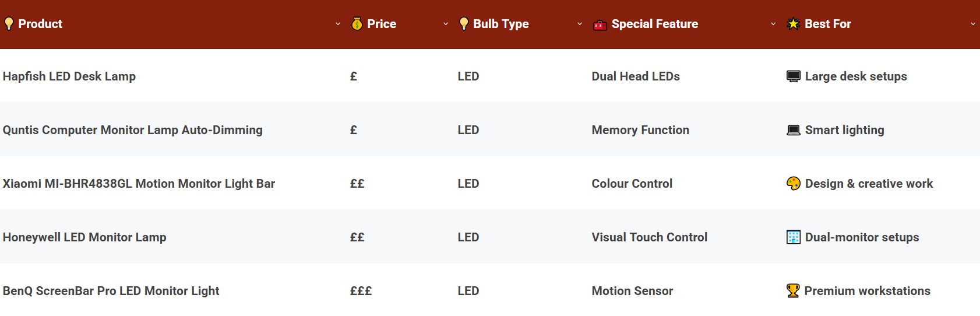Image resolution: width=980 pixels, height=316 pixels.
Task: Click the star icon beside Best For
Action: click(x=793, y=24)
